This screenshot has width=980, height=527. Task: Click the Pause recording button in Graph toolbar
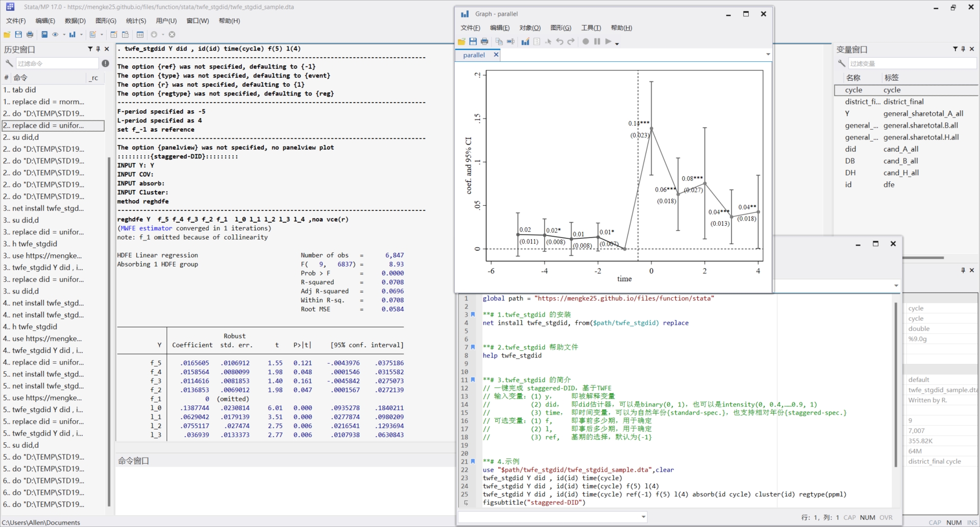(597, 41)
